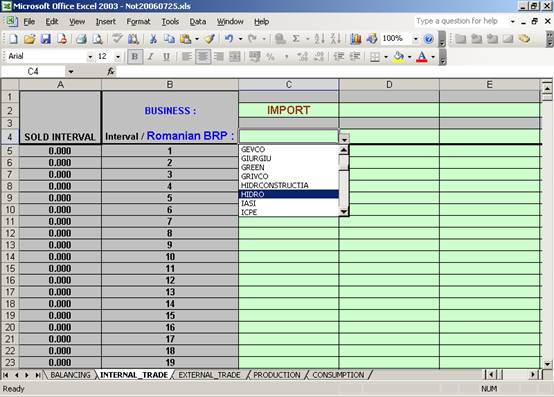Switch to the EXTERNAL_TRADE sheet tab

click(209, 375)
